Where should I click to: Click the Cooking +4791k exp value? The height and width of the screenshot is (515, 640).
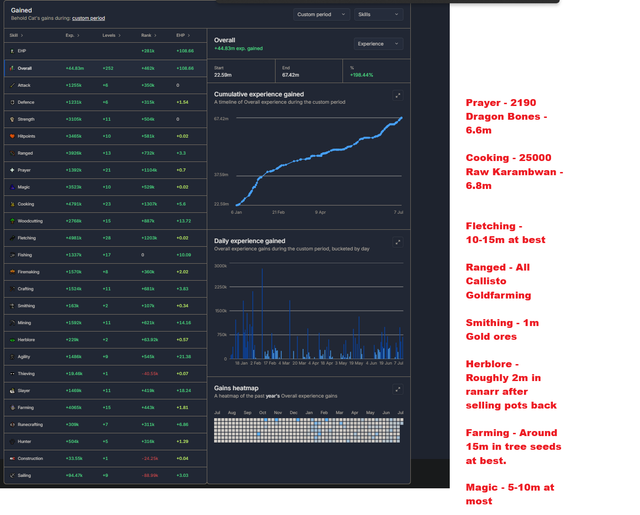click(73, 204)
